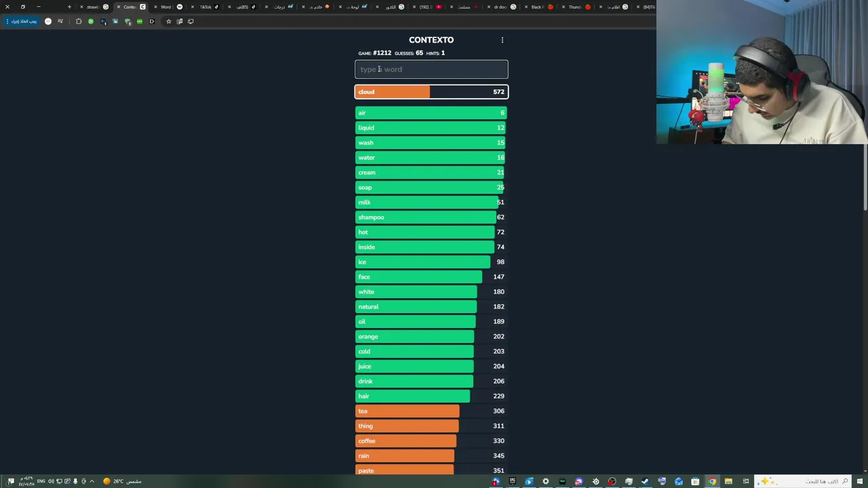Switch to the strawb browser tab

(x=95, y=7)
